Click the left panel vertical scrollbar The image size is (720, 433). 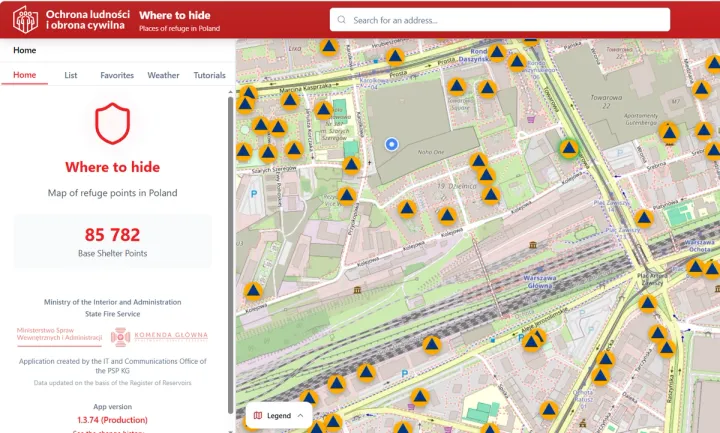pos(231,255)
